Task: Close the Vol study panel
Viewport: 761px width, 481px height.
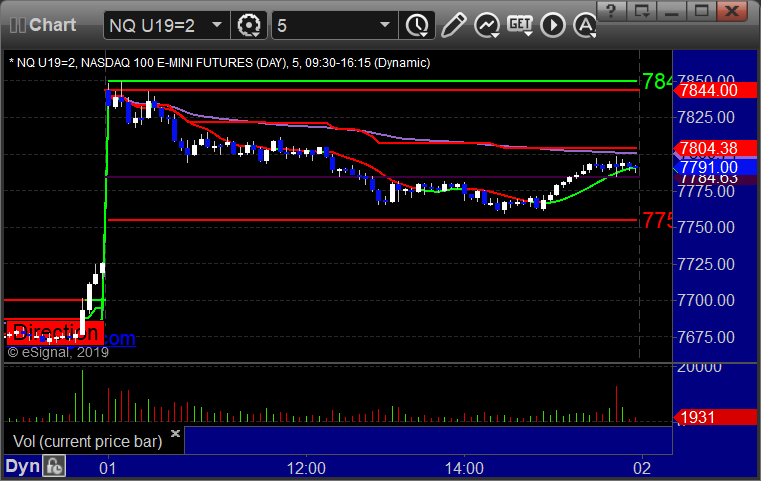Action: [x=176, y=433]
